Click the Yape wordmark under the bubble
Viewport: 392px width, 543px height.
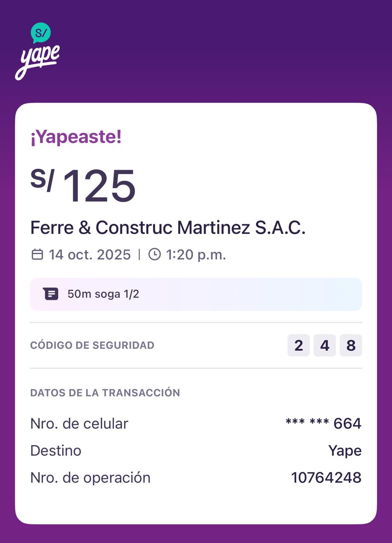37,61
